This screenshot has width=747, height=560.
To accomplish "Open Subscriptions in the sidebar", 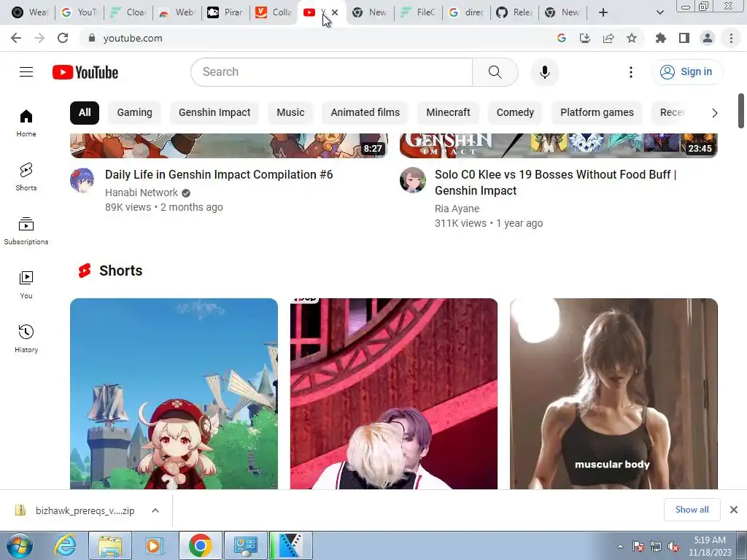I will (x=26, y=231).
